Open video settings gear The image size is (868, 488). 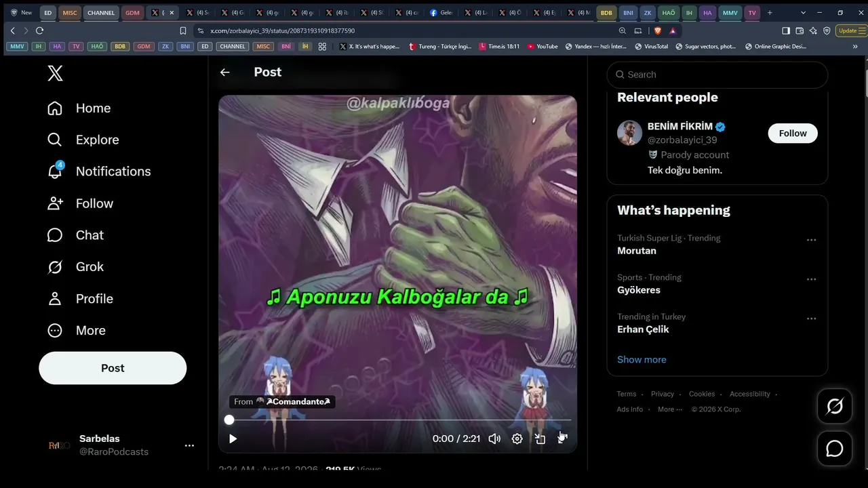(517, 439)
